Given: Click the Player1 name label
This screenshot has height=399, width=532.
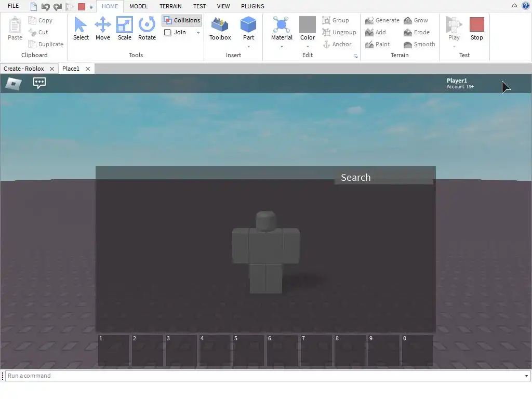Looking at the screenshot, I should coord(457,81).
